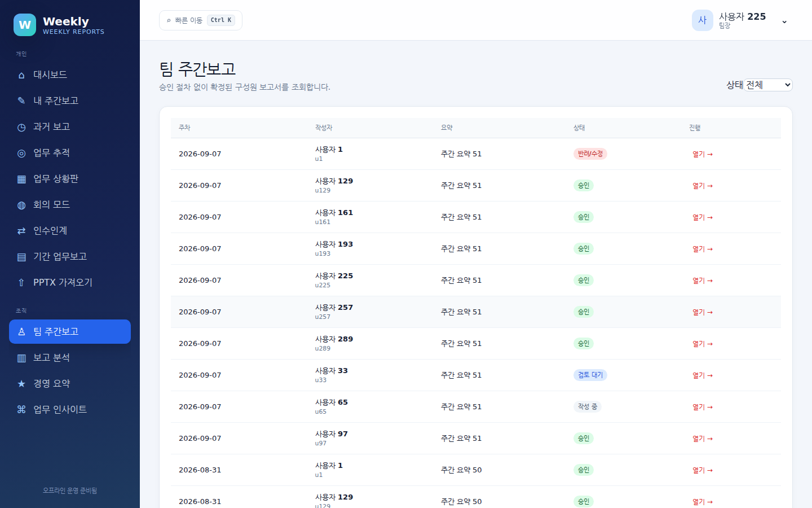The image size is (812, 508).
Task: Click the 반려/수정 status badge
Action: pos(590,154)
